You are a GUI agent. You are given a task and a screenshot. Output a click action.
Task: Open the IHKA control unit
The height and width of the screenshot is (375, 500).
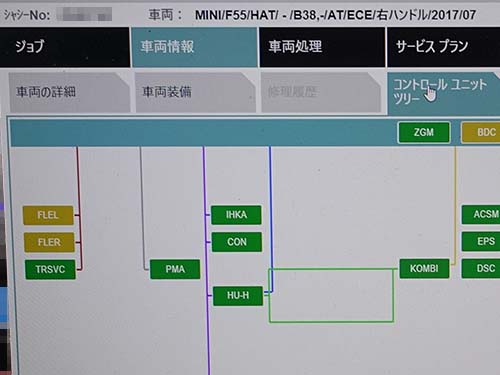click(x=236, y=215)
